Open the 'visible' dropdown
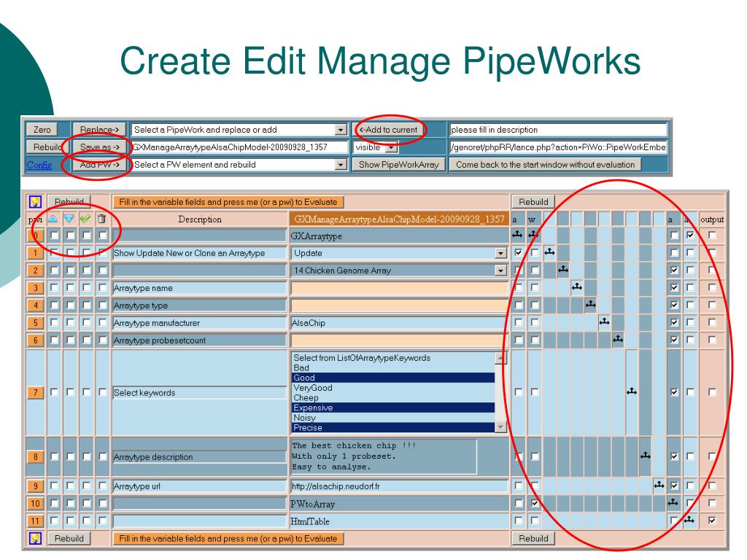 (391, 147)
